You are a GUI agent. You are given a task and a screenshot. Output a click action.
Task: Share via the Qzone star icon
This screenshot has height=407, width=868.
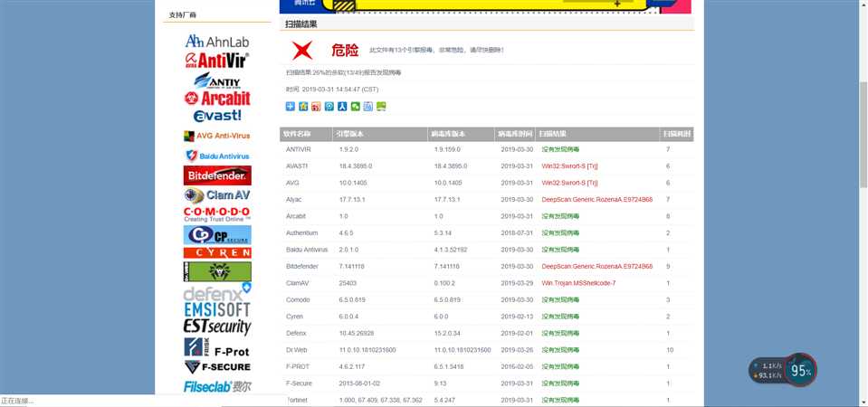coord(303,106)
